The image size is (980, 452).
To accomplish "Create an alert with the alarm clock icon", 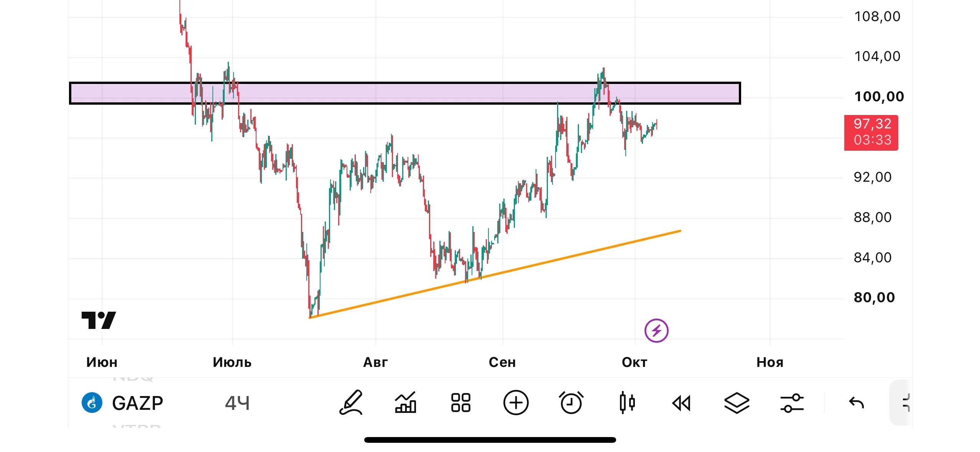I will coord(571,403).
